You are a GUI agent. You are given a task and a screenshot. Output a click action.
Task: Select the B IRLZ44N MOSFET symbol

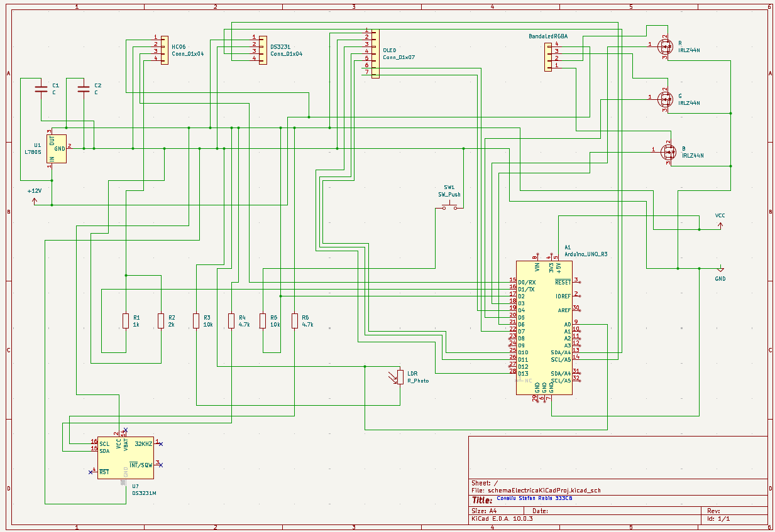coord(668,151)
